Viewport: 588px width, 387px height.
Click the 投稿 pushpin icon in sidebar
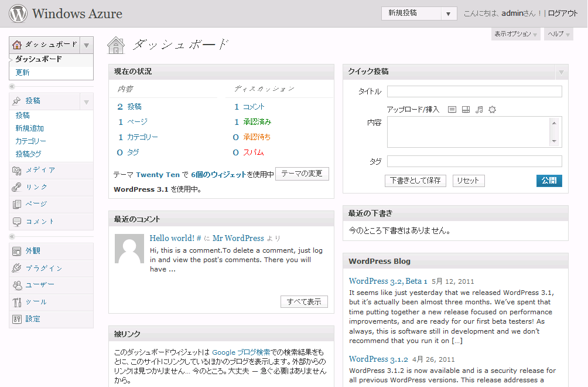16,101
